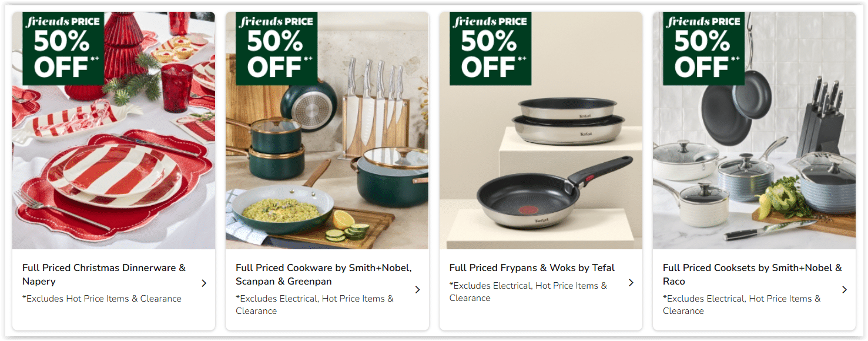Click exclusions note under Smith+Nobel Cookware title
Screen dimensions: 868x341
coord(314,305)
